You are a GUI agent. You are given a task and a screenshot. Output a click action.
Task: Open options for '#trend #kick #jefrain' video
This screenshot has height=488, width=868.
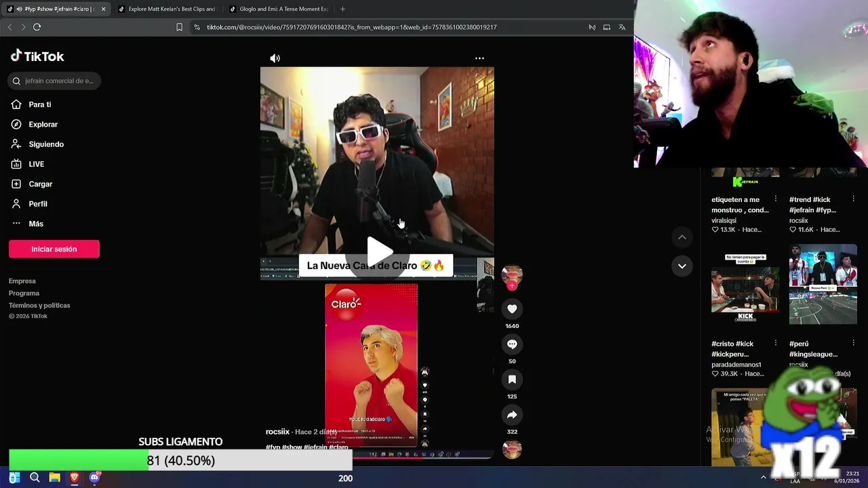pos(852,199)
